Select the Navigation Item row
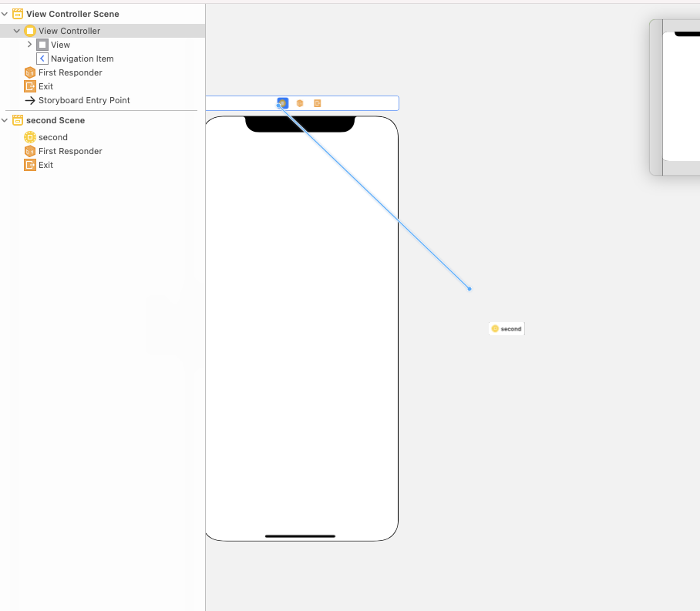 pyautogui.click(x=103, y=59)
